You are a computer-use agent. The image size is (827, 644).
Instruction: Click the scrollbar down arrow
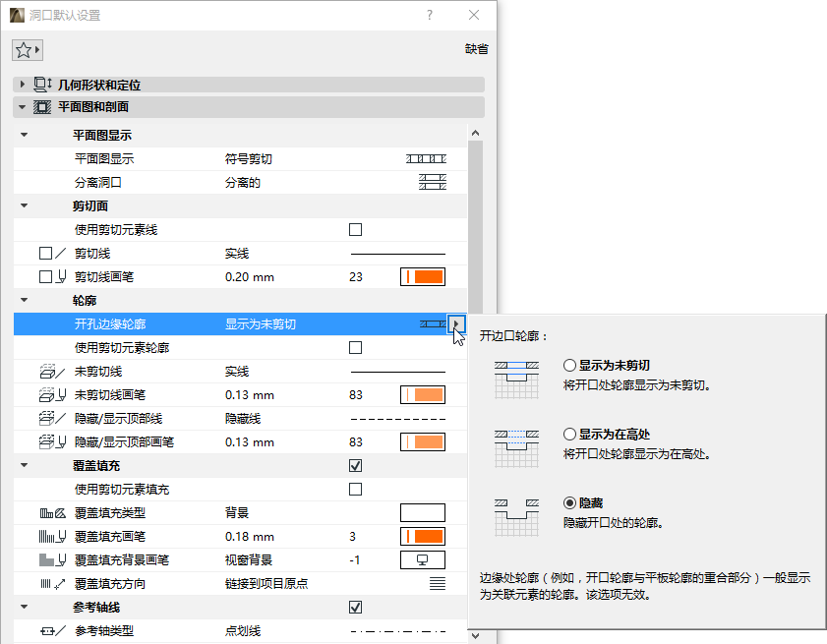click(475, 636)
